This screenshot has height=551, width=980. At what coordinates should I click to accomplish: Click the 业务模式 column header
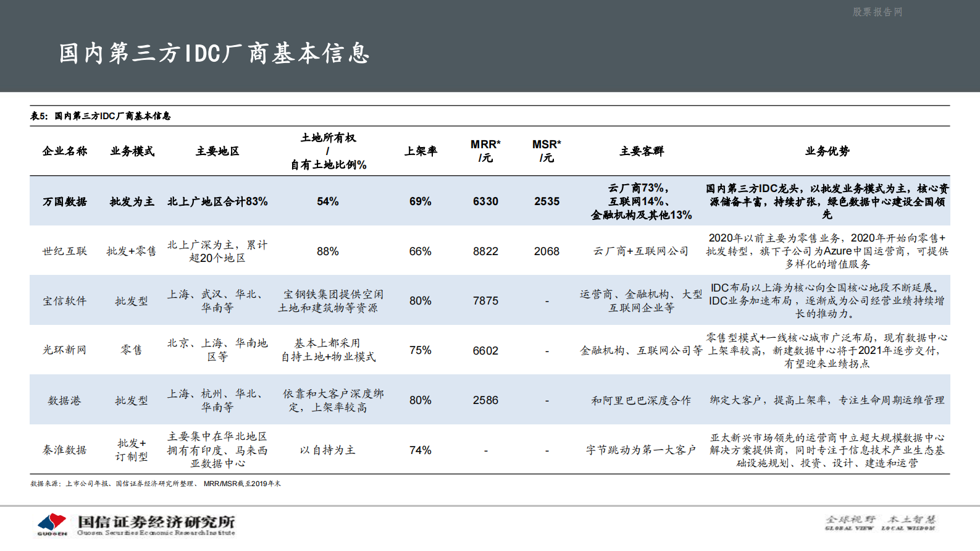point(132,151)
